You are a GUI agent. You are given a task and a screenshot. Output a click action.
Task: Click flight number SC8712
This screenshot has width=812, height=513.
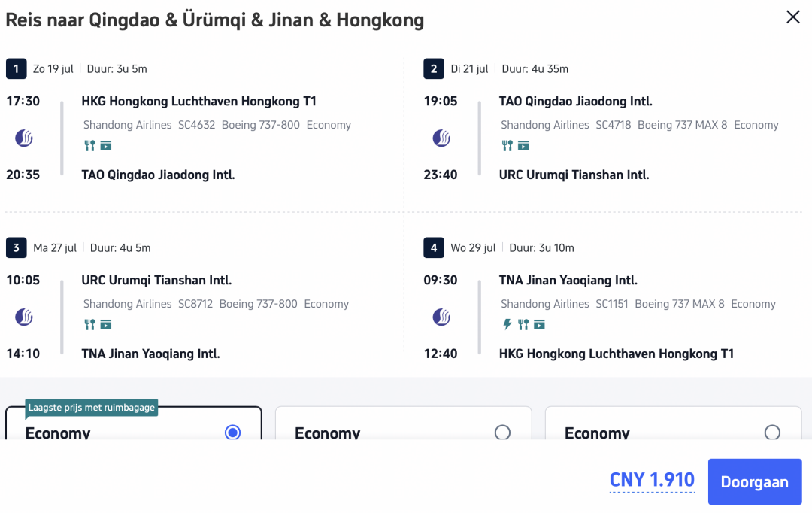click(x=195, y=304)
